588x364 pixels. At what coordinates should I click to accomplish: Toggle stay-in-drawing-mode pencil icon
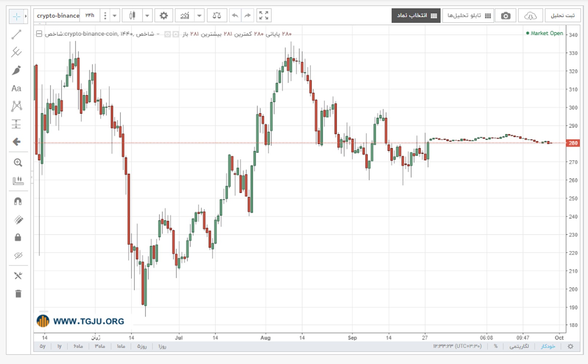(18, 219)
